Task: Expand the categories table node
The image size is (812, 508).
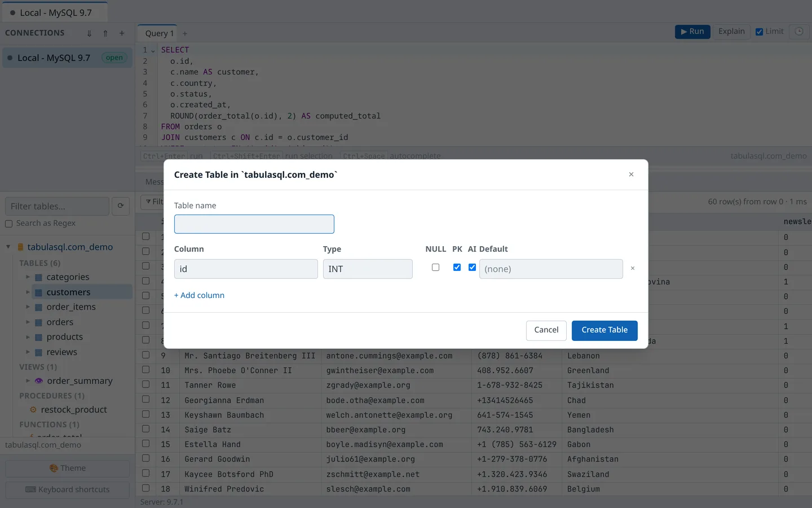Action: [x=28, y=277]
